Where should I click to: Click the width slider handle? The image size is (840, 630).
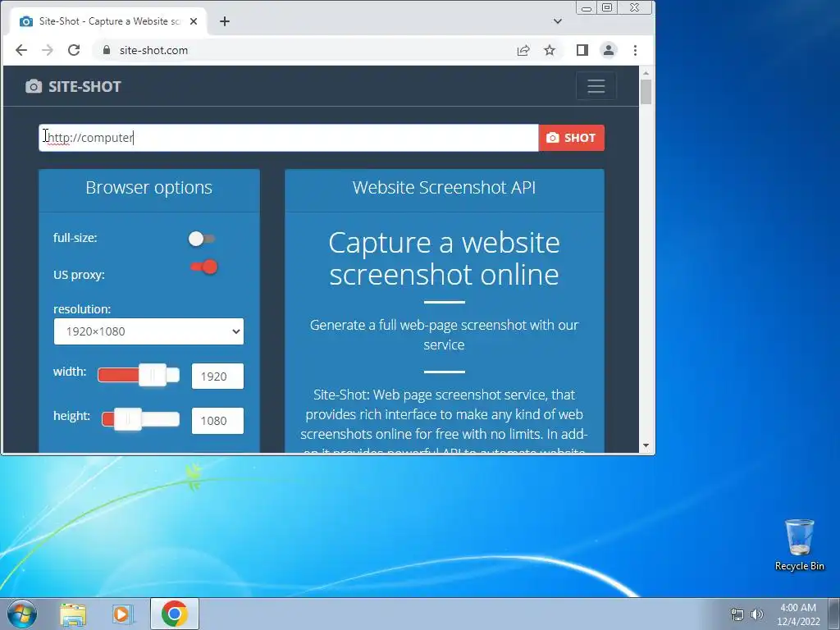coord(153,375)
